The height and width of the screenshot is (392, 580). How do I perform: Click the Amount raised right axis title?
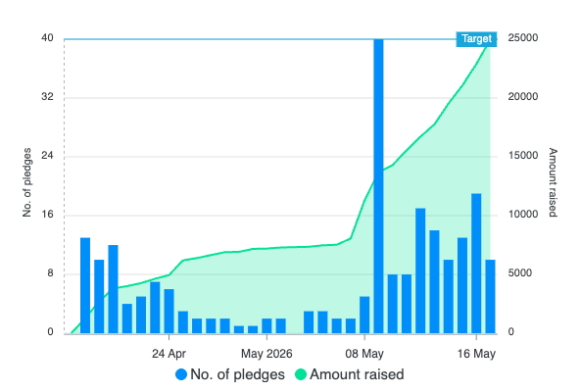[553, 182]
